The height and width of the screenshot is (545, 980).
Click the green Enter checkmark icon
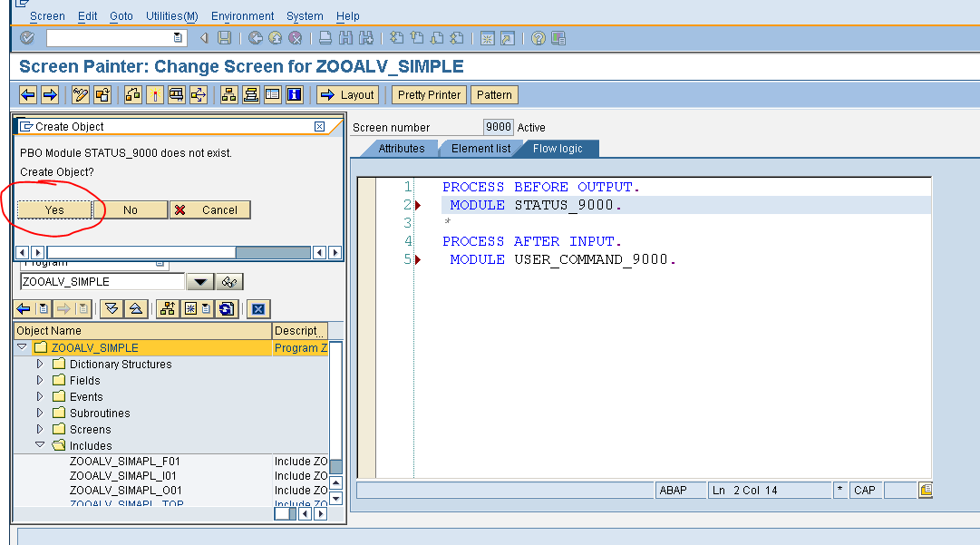point(26,37)
